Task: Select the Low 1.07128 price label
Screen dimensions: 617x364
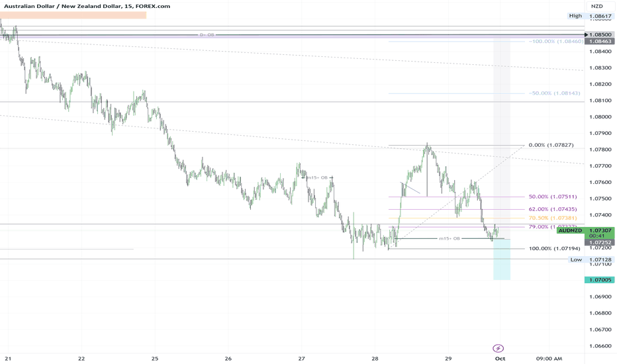Action: (x=592, y=259)
